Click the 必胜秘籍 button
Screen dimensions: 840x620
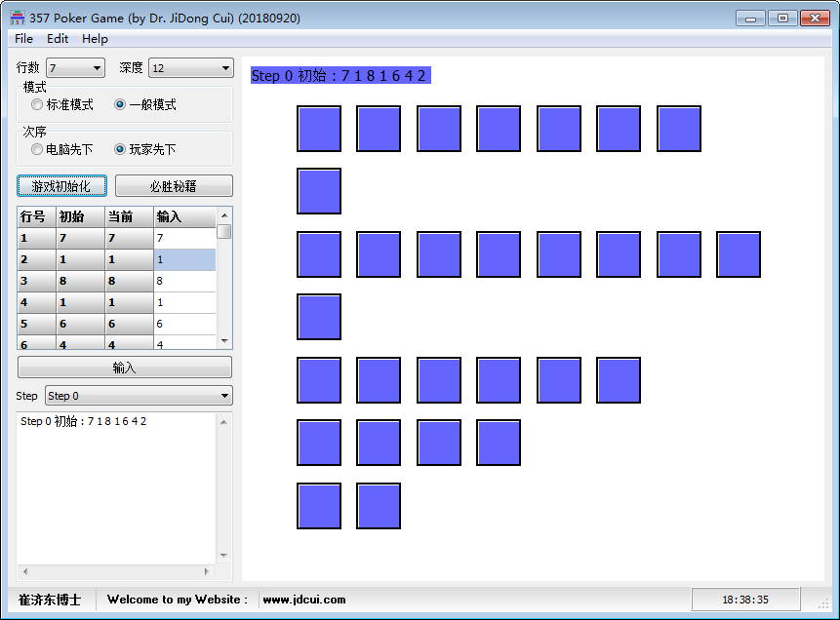(174, 186)
